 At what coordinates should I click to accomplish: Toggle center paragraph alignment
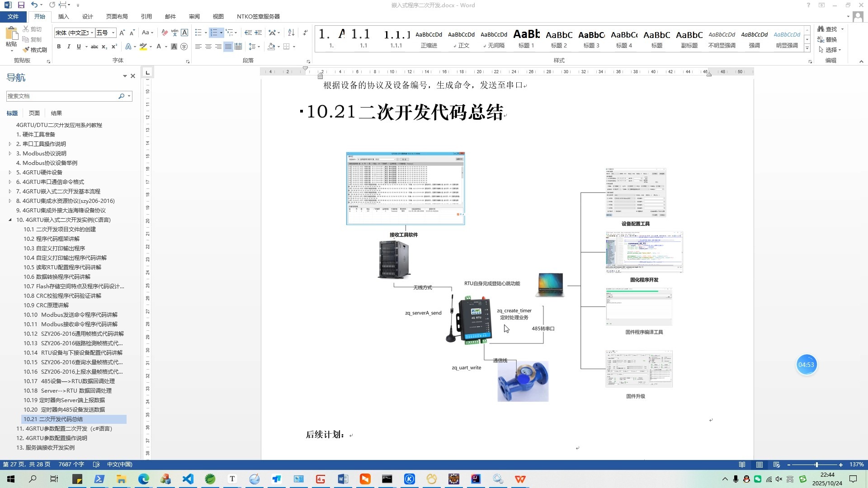(208, 46)
